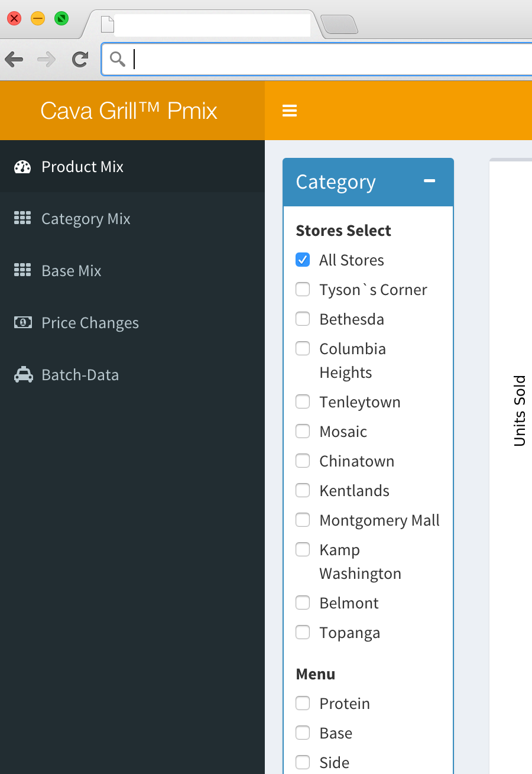532x774 pixels.
Task: Toggle the sidebar with hamburger icon
Action: pyautogui.click(x=290, y=111)
